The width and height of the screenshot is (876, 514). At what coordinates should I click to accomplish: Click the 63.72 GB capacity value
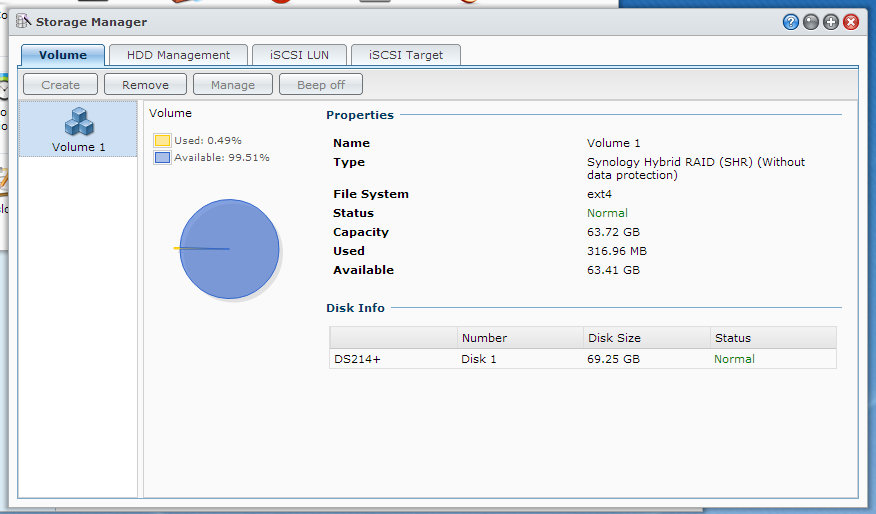pyautogui.click(x=613, y=232)
